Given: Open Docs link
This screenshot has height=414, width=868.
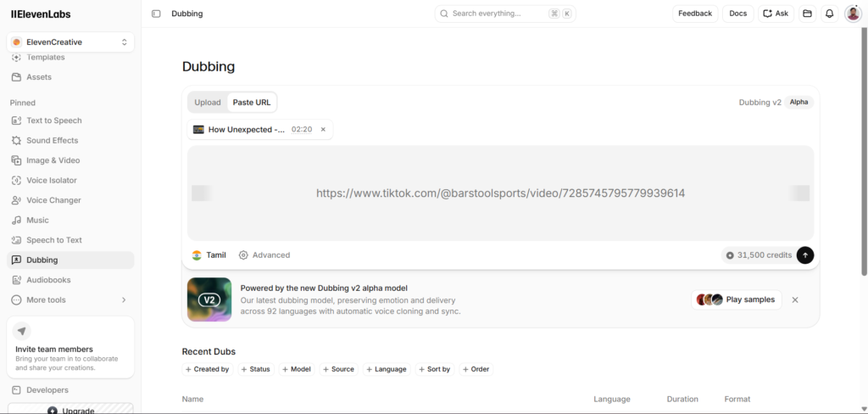Looking at the screenshot, I should (738, 14).
